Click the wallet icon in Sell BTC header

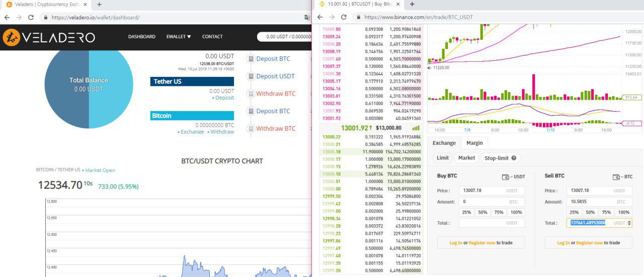(x=616, y=177)
